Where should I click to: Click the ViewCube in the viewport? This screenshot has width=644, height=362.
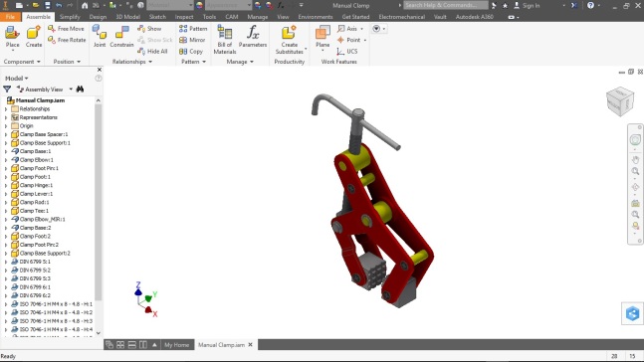(620, 101)
